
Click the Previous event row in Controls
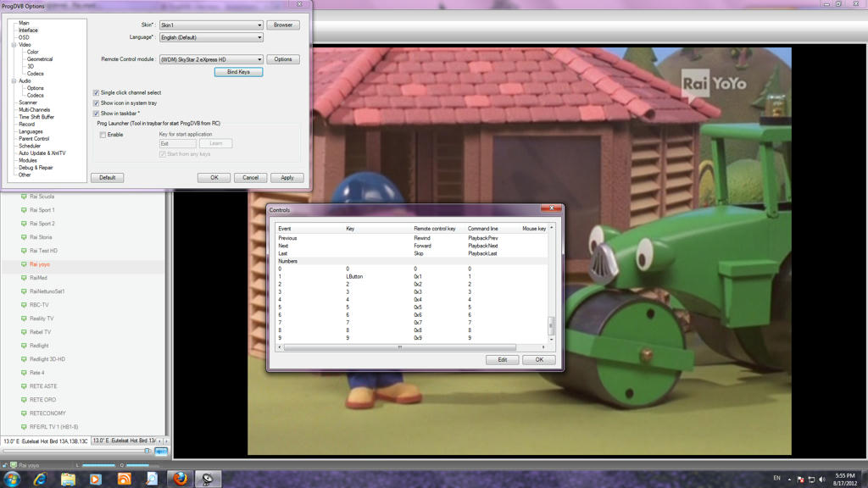coord(413,238)
